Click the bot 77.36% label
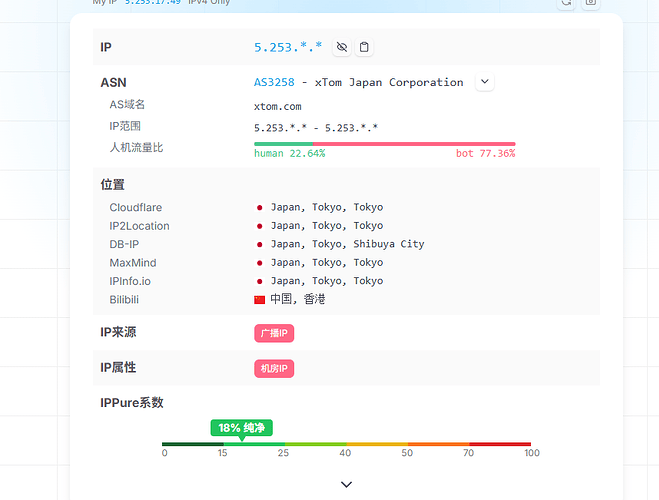This screenshot has height=500, width=659. click(x=485, y=153)
